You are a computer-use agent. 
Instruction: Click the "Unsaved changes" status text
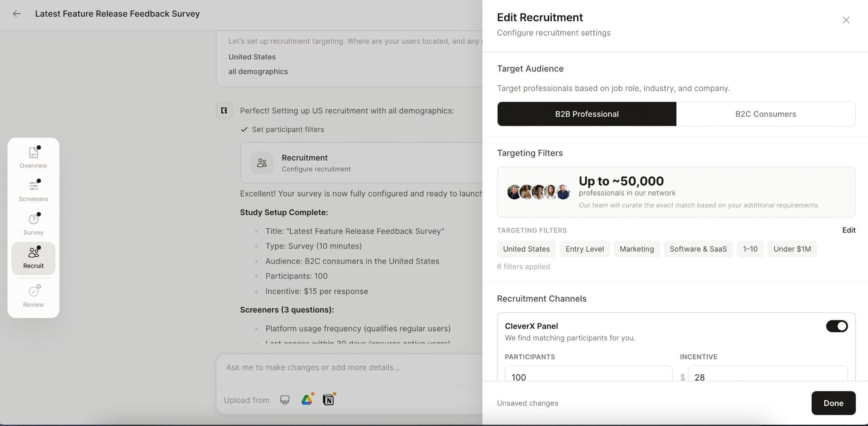527,403
